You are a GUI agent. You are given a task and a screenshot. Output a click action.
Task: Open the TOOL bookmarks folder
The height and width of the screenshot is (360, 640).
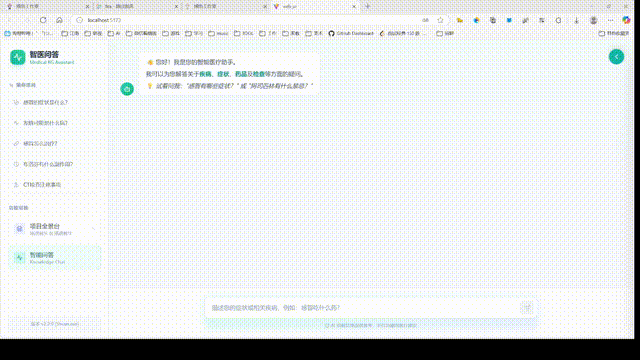coord(244,33)
